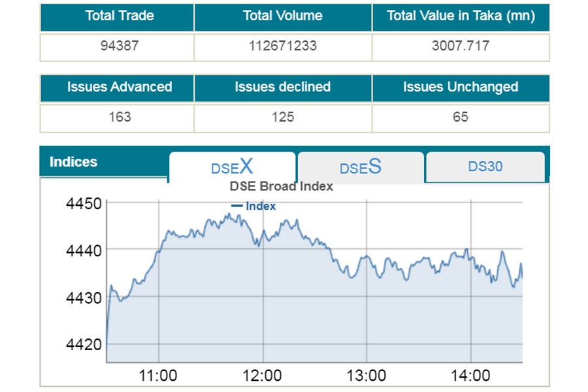Click the DSE Broad Index chart title
Screen dimensions: 588x392
[x=281, y=186]
